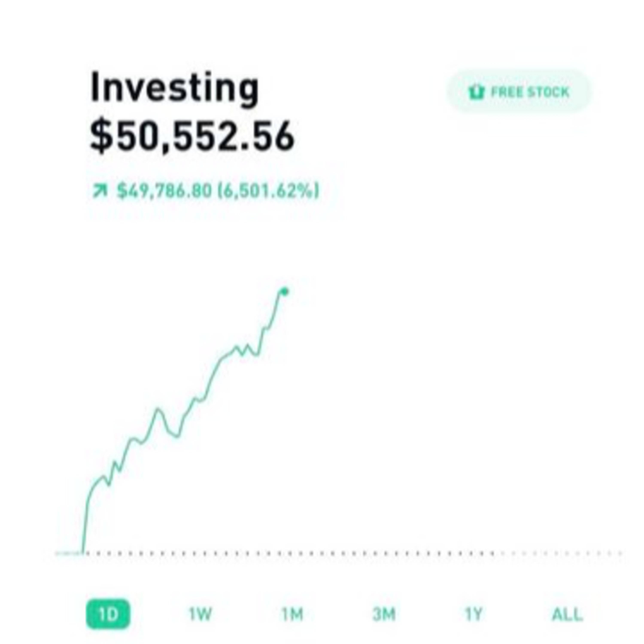Click the green dot at chart line's end
Screen dimensions: 644x644
coord(285,292)
